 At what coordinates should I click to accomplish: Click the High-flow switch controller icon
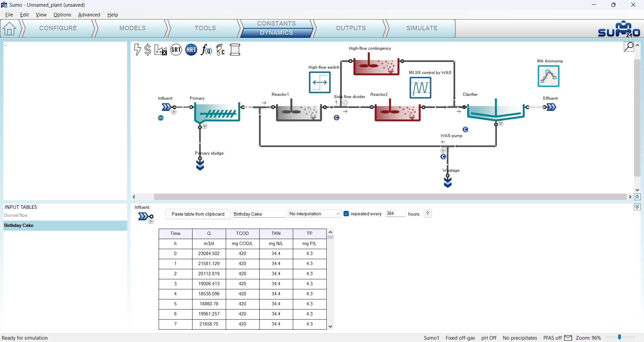[320, 82]
